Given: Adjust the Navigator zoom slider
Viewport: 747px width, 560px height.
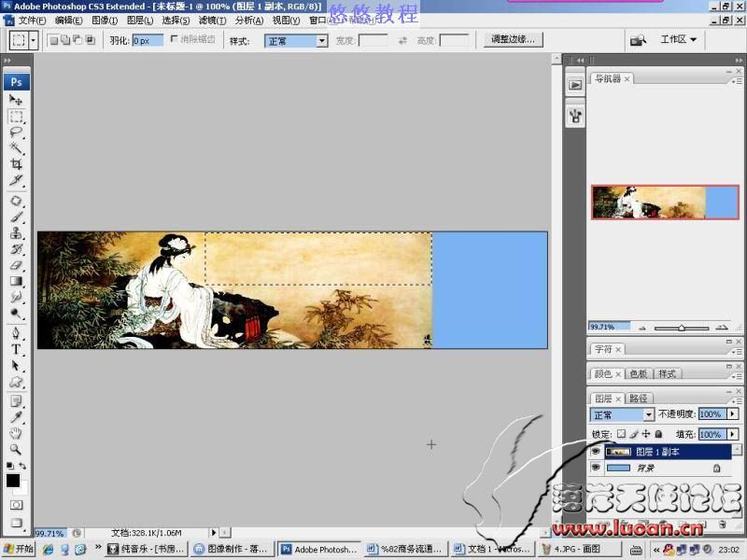Looking at the screenshot, I should pos(682,328).
